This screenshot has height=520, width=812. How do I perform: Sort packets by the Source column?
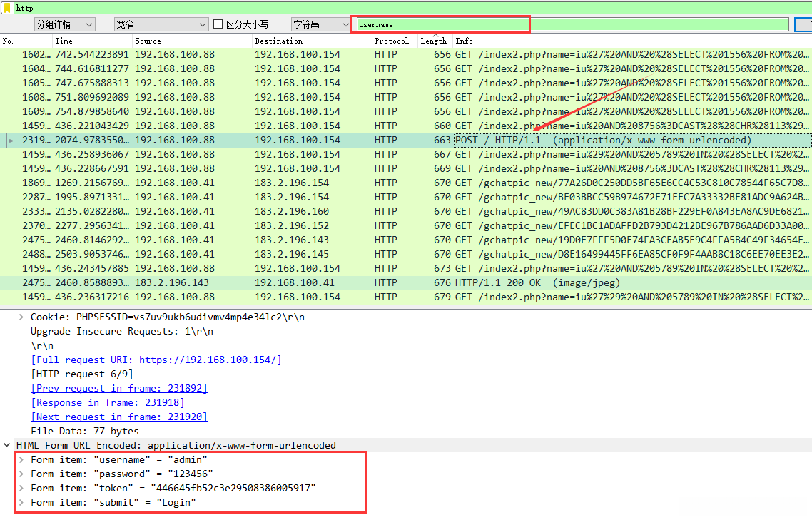click(x=192, y=41)
